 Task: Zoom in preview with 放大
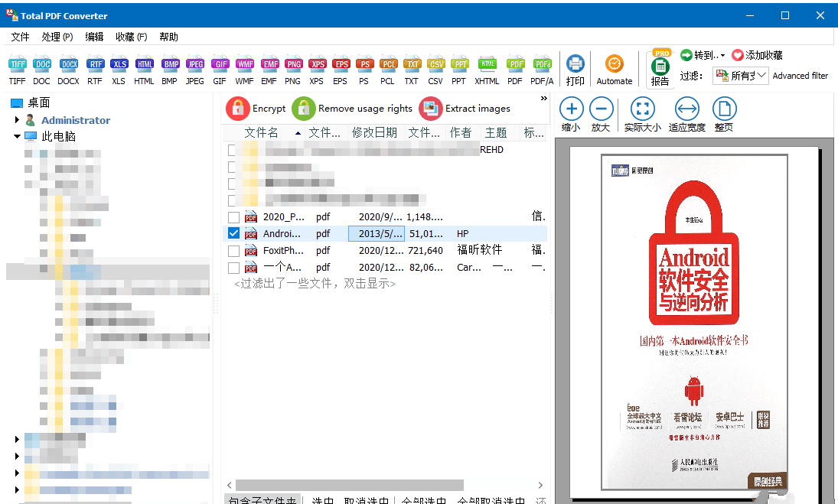[601, 114]
